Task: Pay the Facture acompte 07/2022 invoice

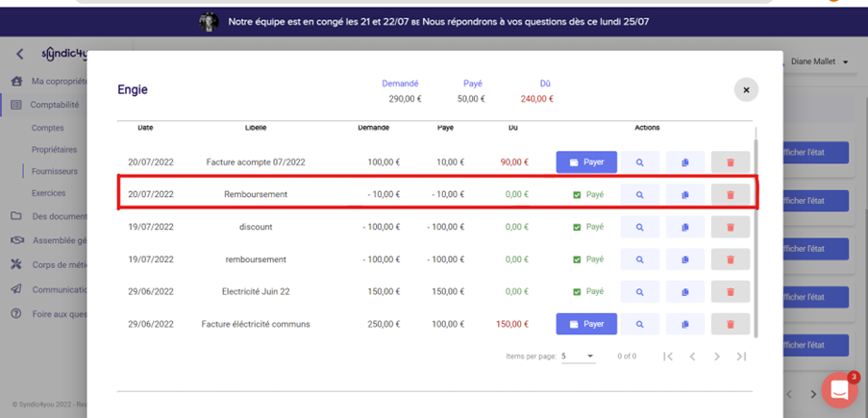Action: [586, 162]
